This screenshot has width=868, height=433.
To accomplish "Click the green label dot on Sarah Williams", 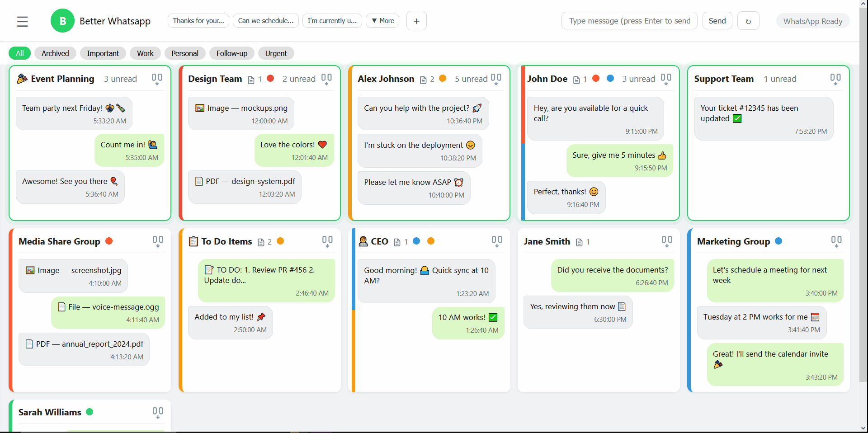I will pos(90,412).
